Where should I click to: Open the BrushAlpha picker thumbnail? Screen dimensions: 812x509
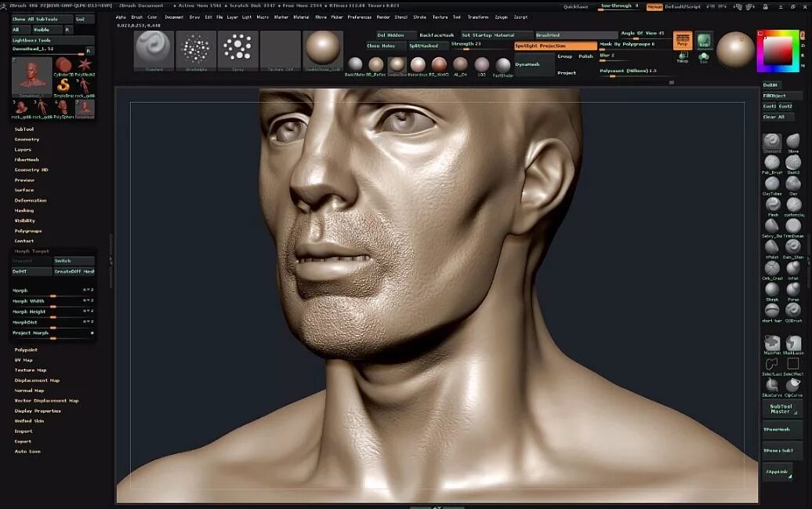(196, 50)
